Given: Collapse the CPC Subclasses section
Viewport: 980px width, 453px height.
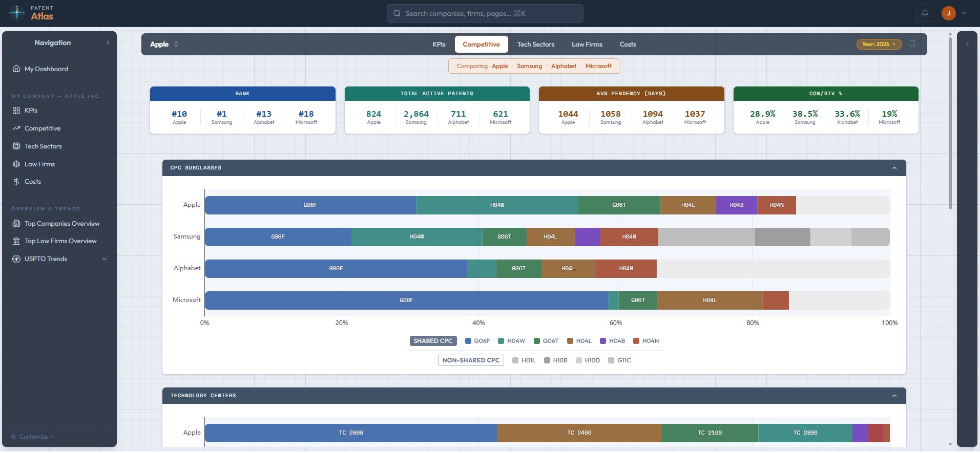Looking at the screenshot, I should click(x=894, y=168).
